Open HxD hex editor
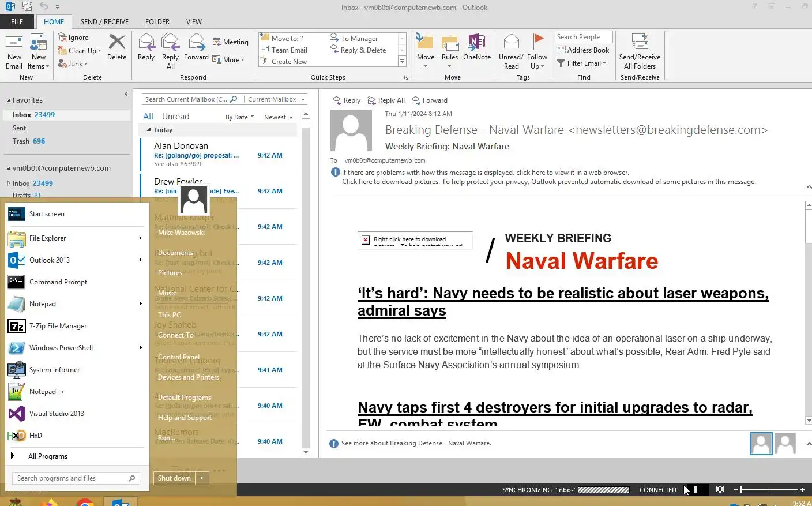Screen dimensions: 812x506 (75, 436)
